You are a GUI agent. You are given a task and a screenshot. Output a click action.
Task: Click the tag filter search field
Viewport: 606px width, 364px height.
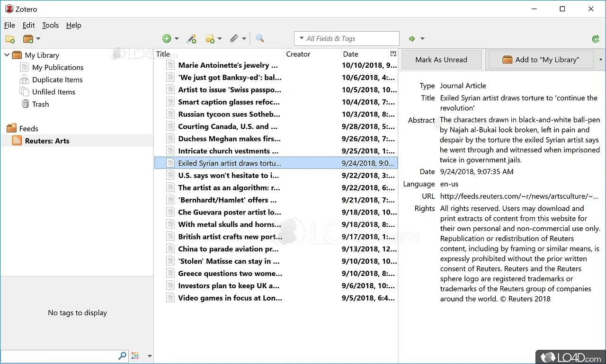coord(59,356)
